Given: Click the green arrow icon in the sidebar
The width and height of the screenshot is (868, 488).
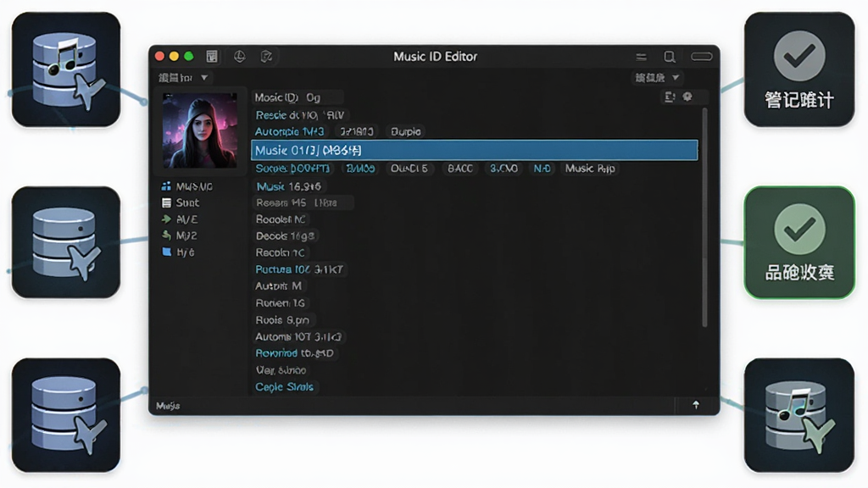Looking at the screenshot, I should click(x=166, y=219).
